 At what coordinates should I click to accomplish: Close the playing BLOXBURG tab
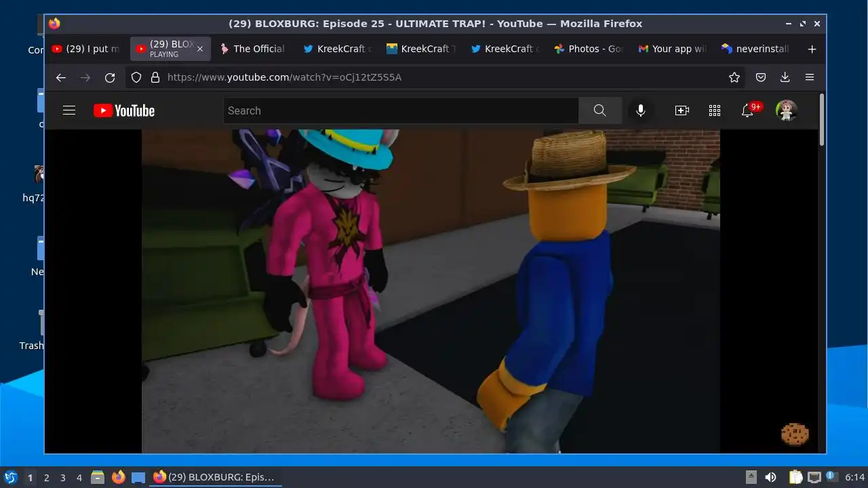200,49
